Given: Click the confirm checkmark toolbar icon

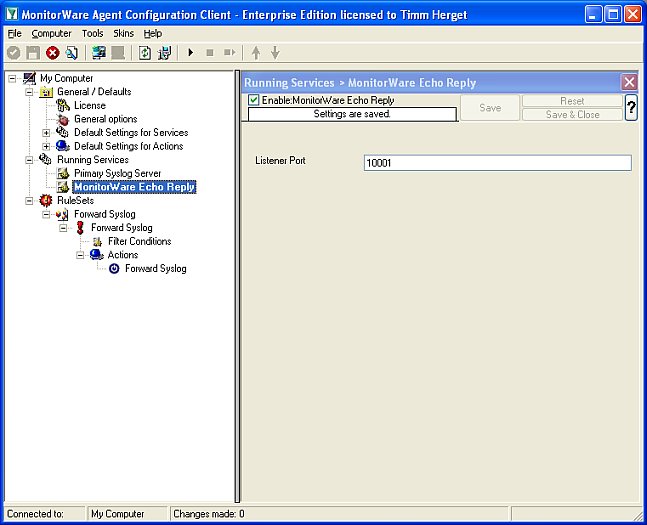Looking at the screenshot, I should tap(14, 53).
